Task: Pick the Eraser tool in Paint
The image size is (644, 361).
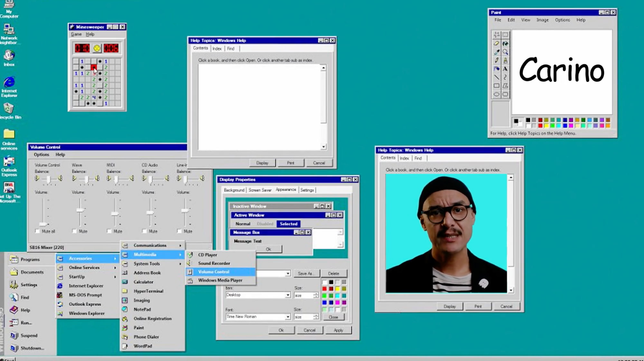Action: pos(497,43)
